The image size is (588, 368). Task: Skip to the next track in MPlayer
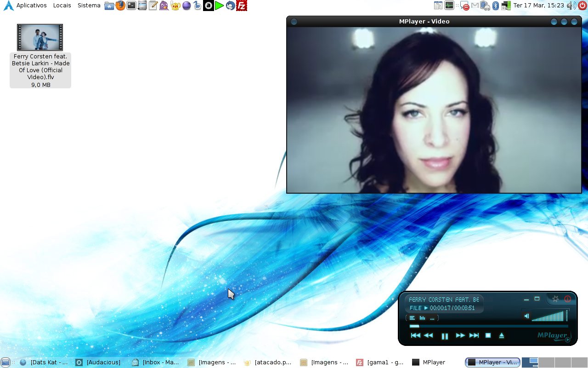(474, 336)
